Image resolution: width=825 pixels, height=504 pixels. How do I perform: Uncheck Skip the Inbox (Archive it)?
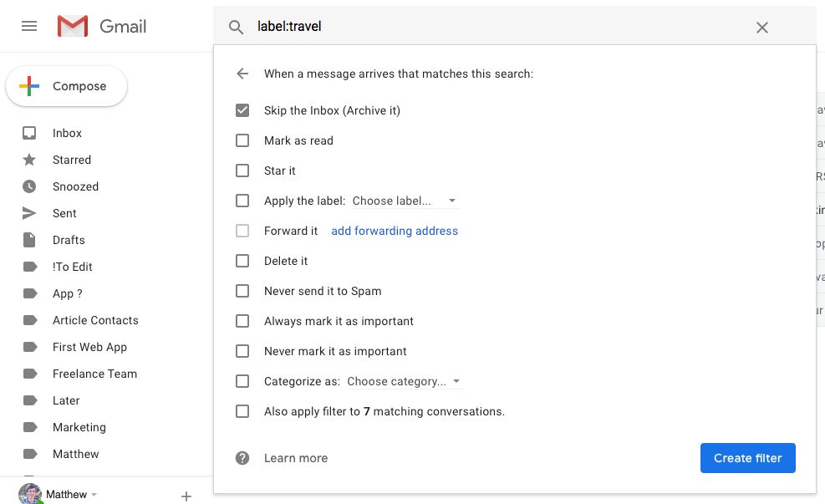click(x=242, y=110)
